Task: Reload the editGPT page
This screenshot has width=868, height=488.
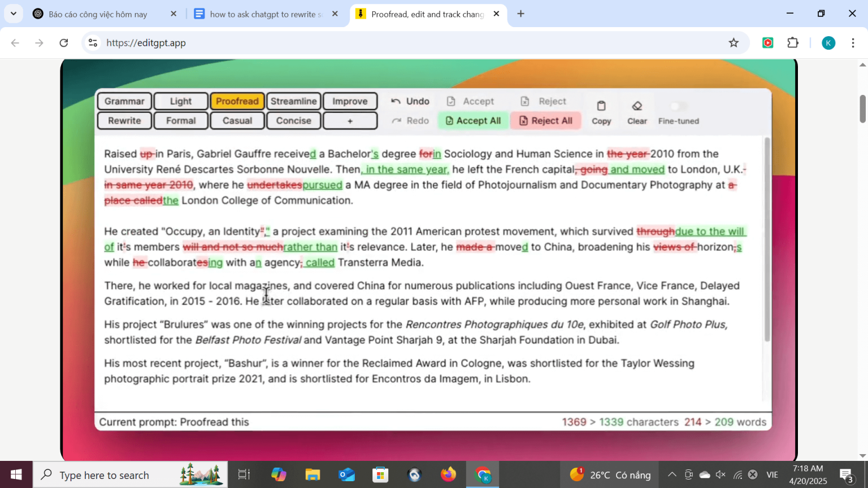Action: point(63,42)
